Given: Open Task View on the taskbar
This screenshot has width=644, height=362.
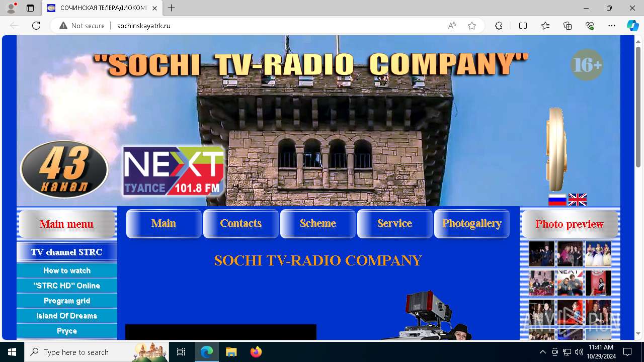Looking at the screenshot, I should click(x=181, y=352).
